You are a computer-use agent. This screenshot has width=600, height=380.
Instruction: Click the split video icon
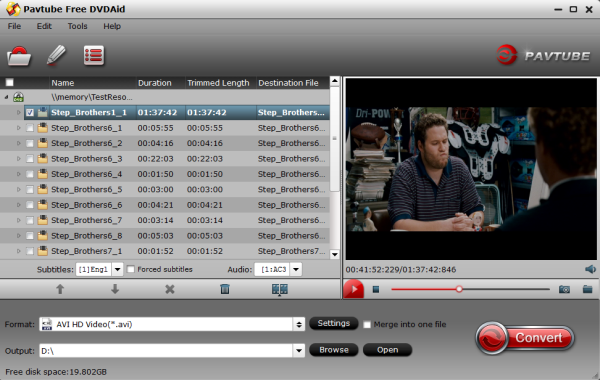tap(280, 289)
